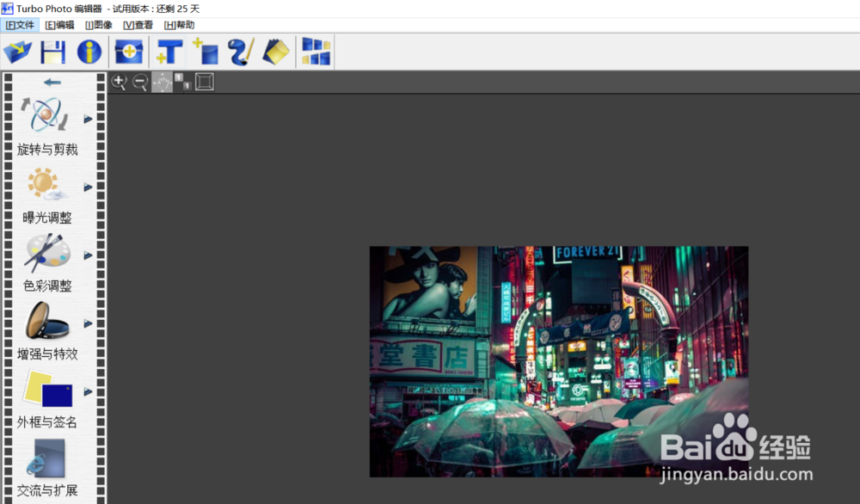Expand the 旋转与剪裁 arrow
Screen dimensions: 860x504
pos(88,119)
